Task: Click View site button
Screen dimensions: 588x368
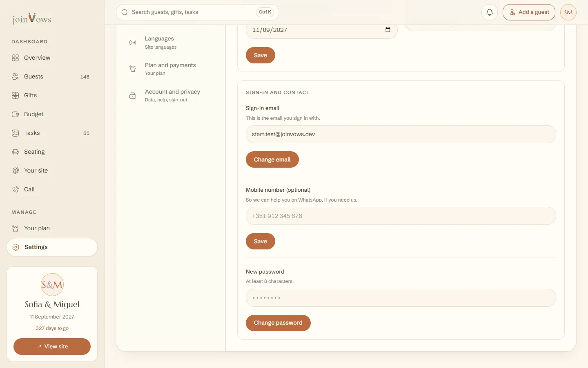Action: pos(52,347)
